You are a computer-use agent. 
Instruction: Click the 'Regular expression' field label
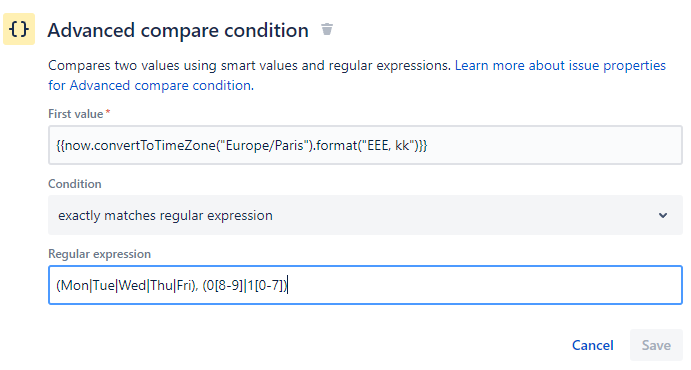(99, 254)
